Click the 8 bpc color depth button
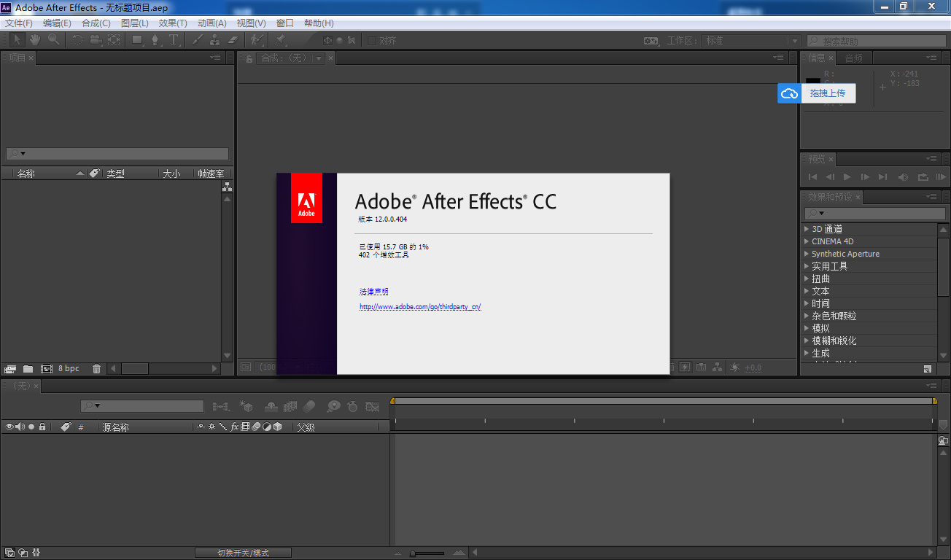 69,369
